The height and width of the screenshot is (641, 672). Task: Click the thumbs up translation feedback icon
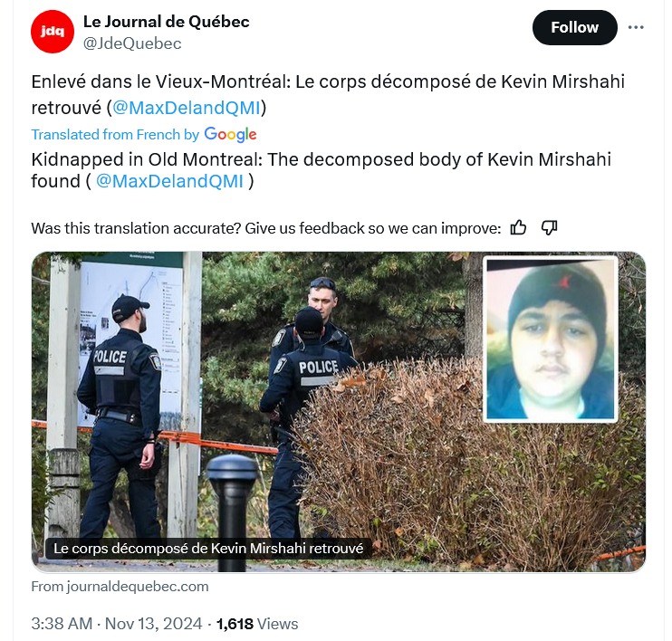(x=518, y=228)
